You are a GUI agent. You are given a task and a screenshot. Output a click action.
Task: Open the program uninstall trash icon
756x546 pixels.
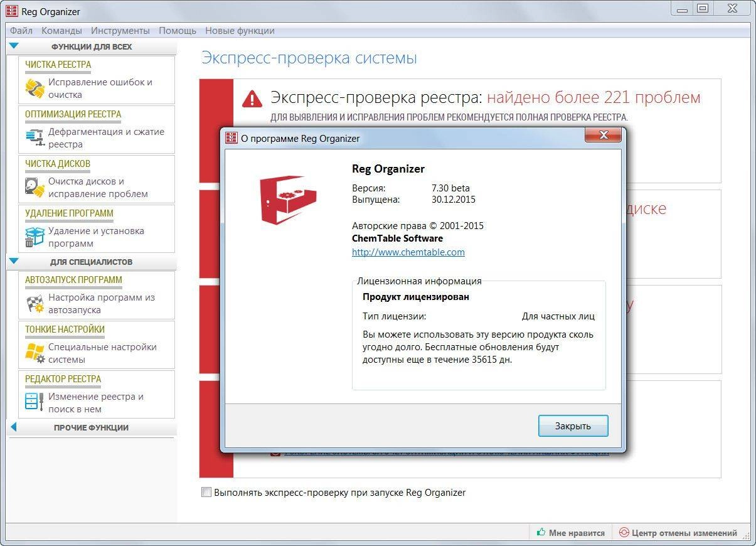pos(35,237)
